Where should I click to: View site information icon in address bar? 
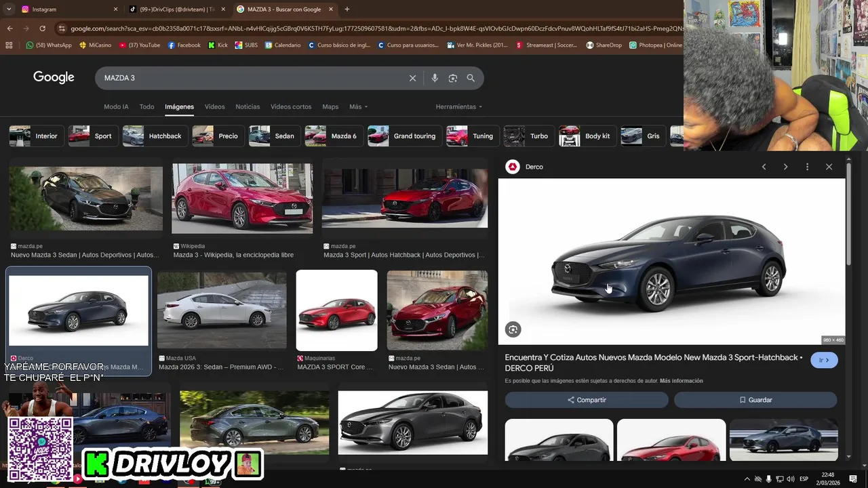pyautogui.click(x=62, y=28)
